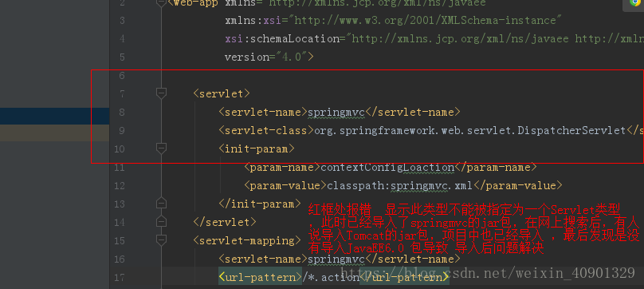Click the <servlet-name> opening tag on line 16
The height and width of the screenshot is (289, 644).
(x=263, y=259)
